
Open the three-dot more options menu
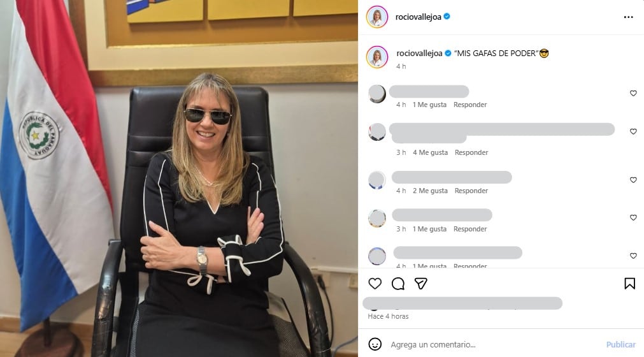tap(628, 17)
